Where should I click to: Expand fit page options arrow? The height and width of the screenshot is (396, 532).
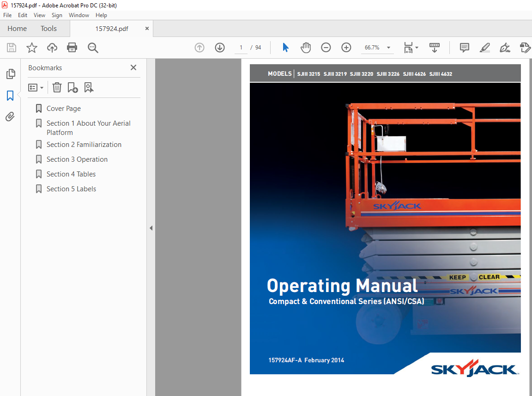pos(417,48)
